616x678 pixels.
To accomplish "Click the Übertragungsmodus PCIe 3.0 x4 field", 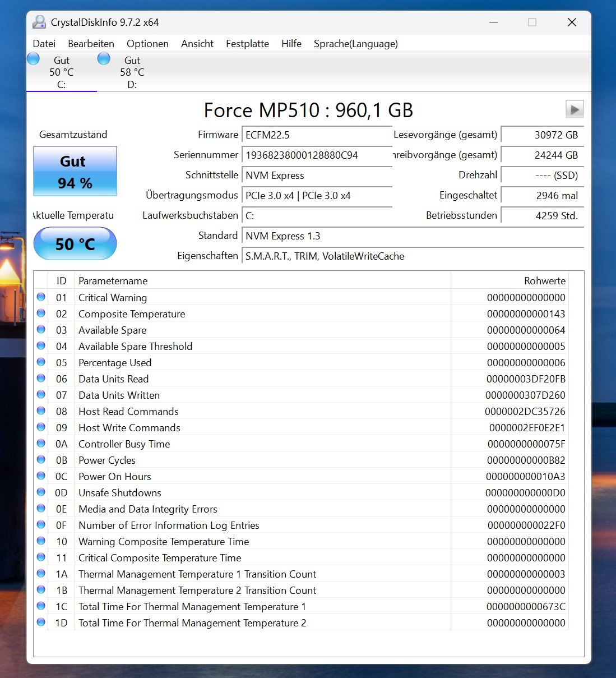I will click(x=317, y=196).
